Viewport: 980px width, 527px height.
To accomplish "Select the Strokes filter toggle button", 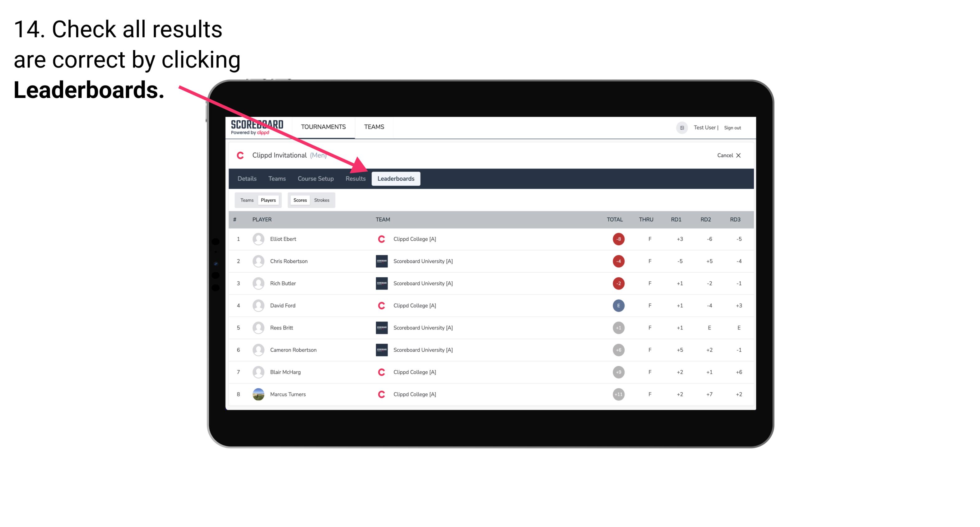I will [x=322, y=200].
